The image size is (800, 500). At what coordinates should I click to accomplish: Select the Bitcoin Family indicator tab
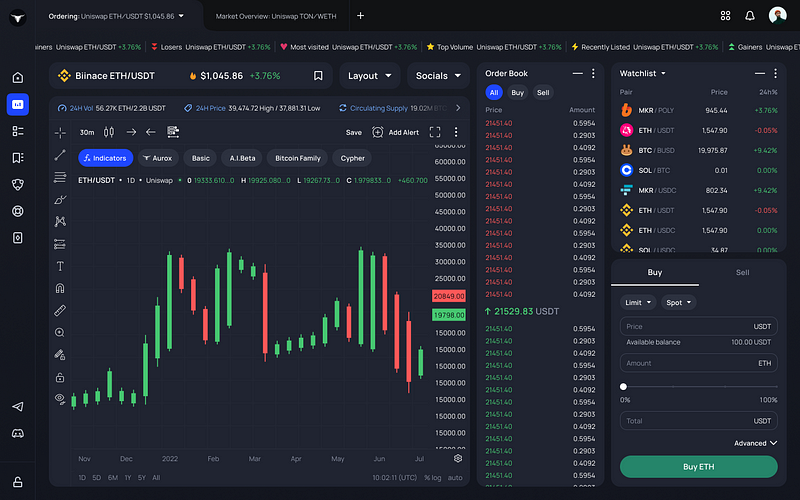297,158
